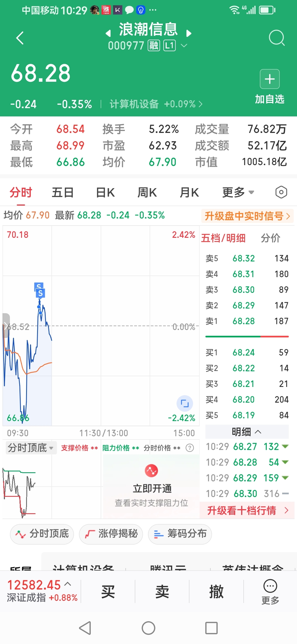This screenshot has width=297, height=644.
Task: Open the 更多 chart period dropdown
Action: click(238, 192)
